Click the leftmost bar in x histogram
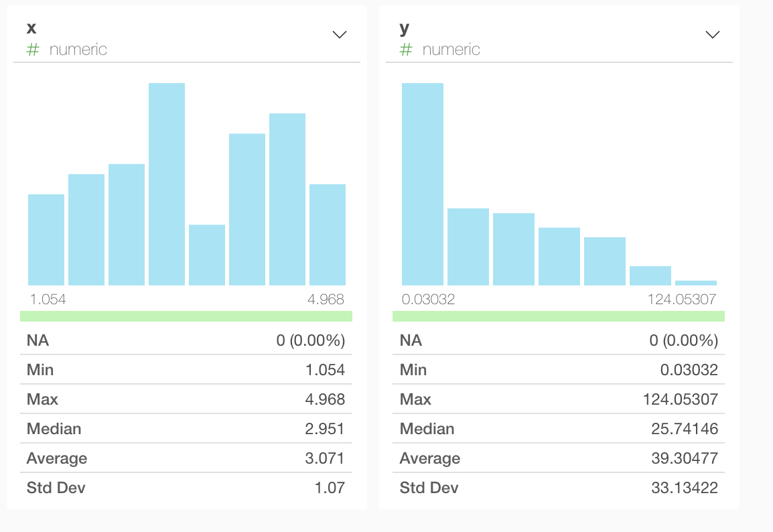The image size is (773, 532). point(46,240)
